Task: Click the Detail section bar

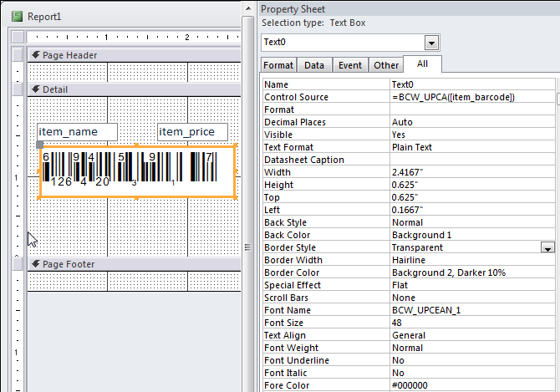Action: pos(134,89)
